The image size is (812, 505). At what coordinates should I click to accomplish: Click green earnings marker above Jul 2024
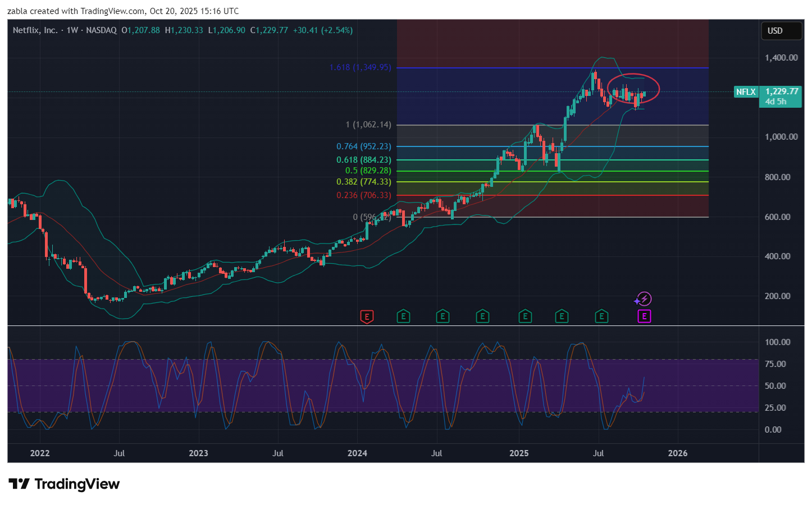click(x=443, y=316)
